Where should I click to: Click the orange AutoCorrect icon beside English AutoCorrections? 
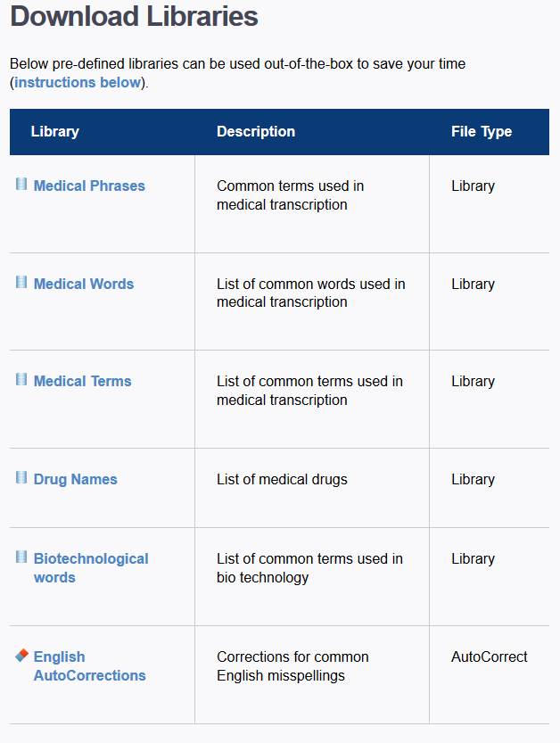(x=21, y=656)
